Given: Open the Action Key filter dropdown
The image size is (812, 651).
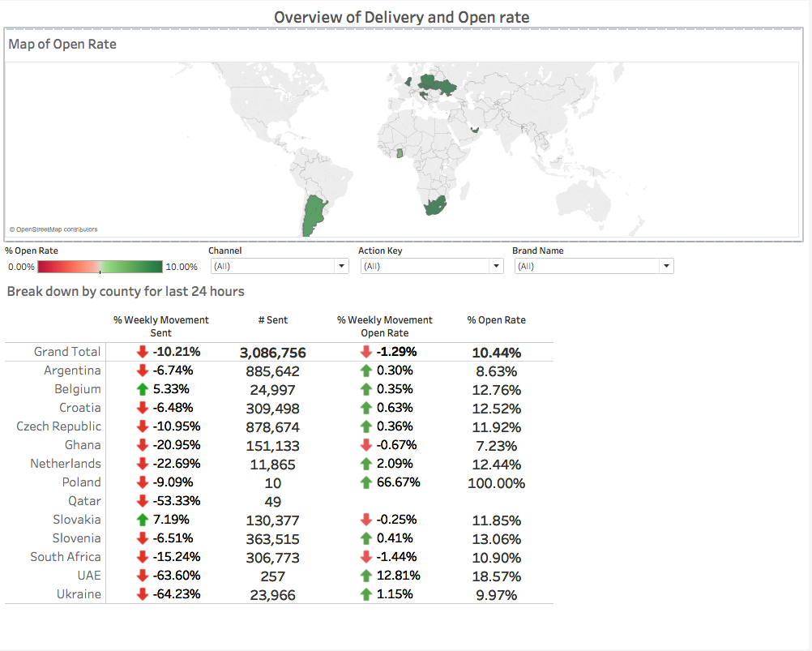Looking at the screenshot, I should click(495, 265).
